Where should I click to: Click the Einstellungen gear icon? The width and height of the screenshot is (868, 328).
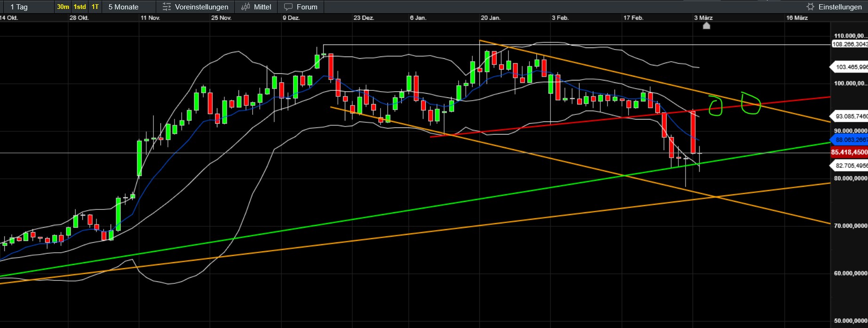[x=810, y=7]
